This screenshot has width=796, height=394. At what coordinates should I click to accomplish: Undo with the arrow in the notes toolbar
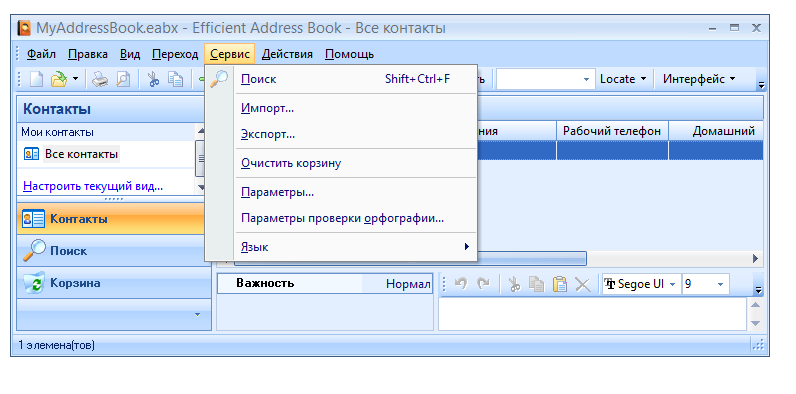click(x=461, y=284)
